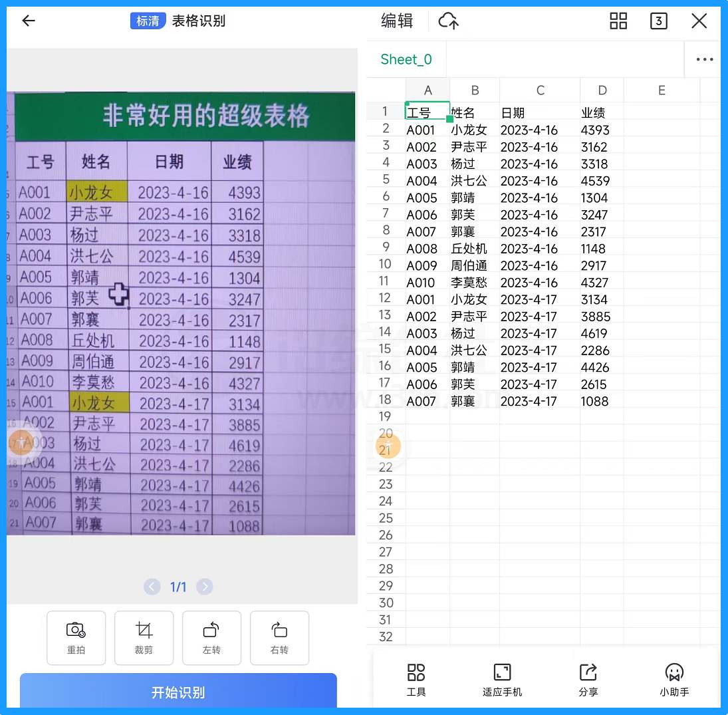Click the 1/1 page indicator
Image resolution: width=728 pixels, height=715 pixels.
click(x=178, y=587)
